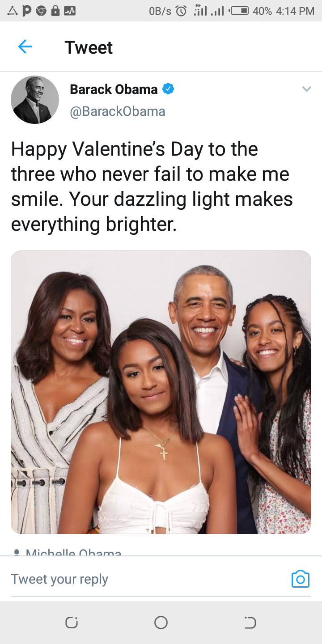Screen dimensions: 322x644
Task: Tap the Android home circle button
Action: pos(161,622)
